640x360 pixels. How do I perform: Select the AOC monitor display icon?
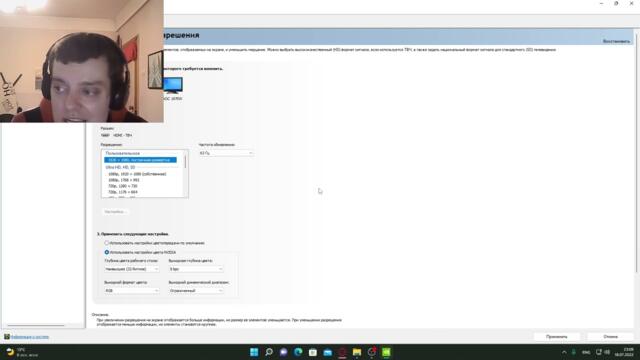(x=173, y=85)
